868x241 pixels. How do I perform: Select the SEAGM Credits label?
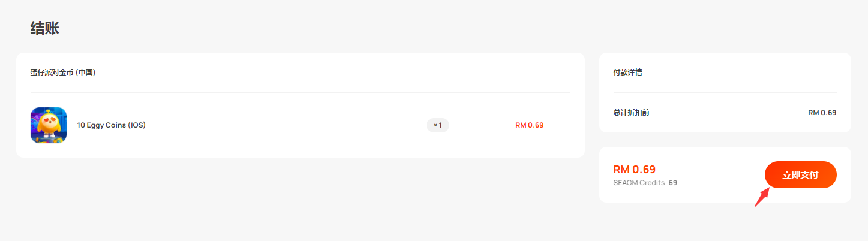click(639, 183)
